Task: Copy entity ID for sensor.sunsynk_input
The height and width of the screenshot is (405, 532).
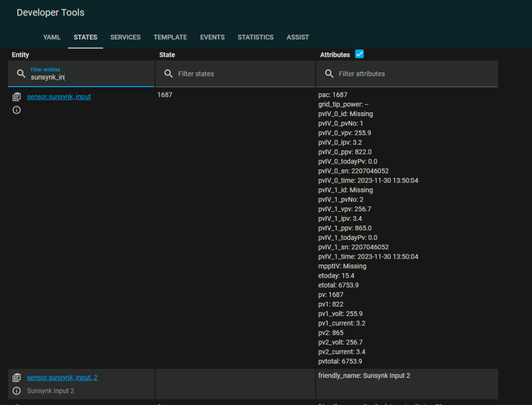Action: tap(16, 97)
